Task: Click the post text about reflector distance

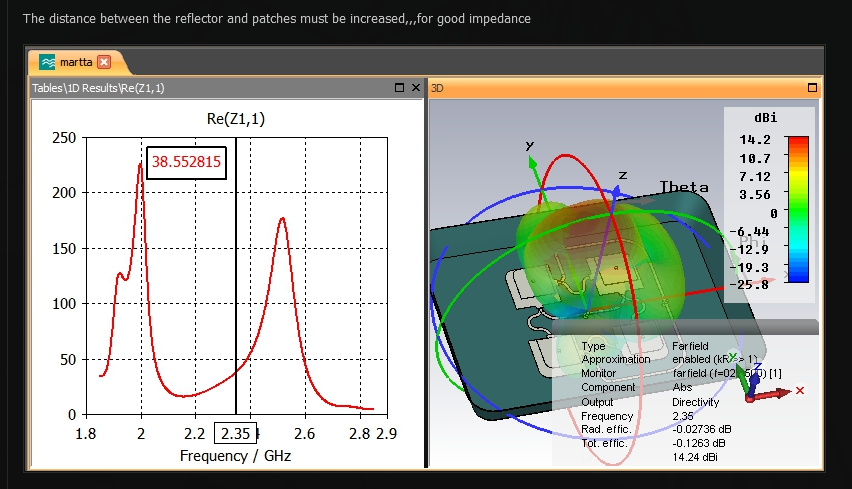Action: [x=277, y=18]
